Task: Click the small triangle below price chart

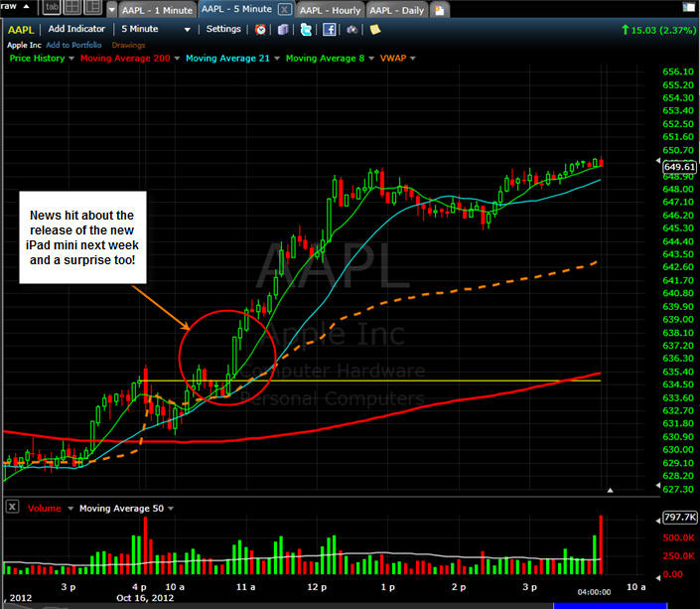Action: click(610, 490)
